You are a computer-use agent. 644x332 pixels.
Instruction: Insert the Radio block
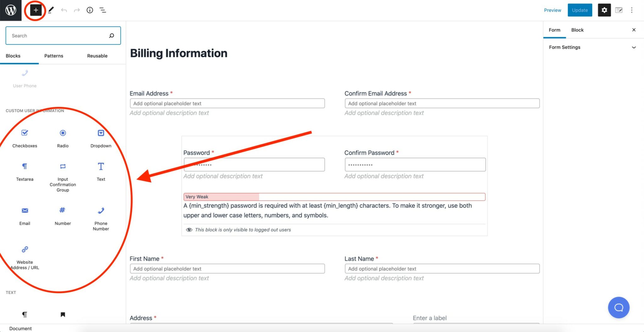click(x=63, y=138)
